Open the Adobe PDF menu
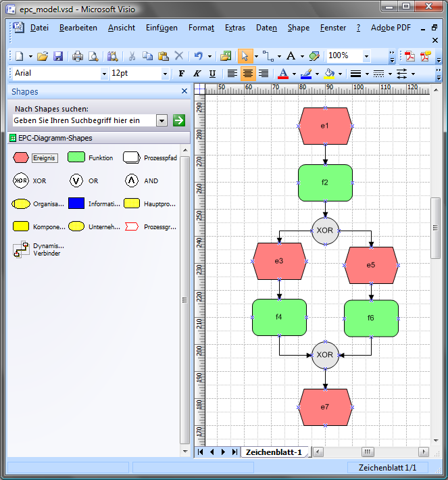 (391, 28)
